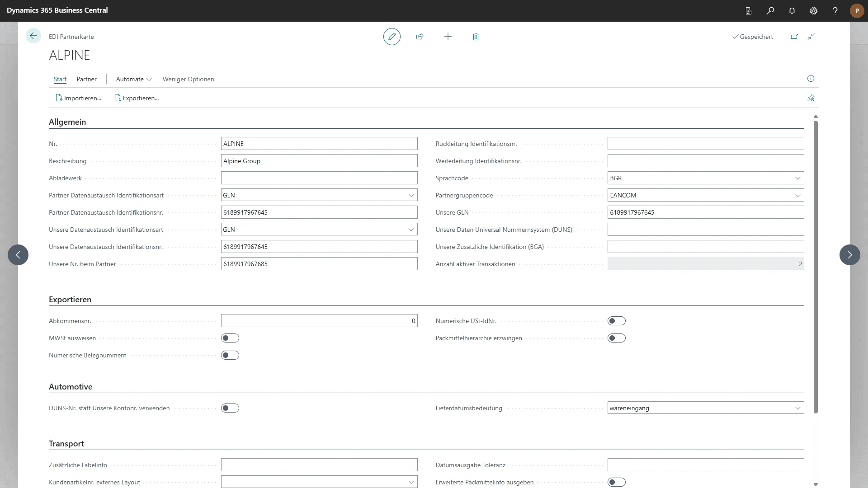Toggle DUNS-Nr. statt Unsere Kontonr. switch
This screenshot has width=868, height=488.
230,408
